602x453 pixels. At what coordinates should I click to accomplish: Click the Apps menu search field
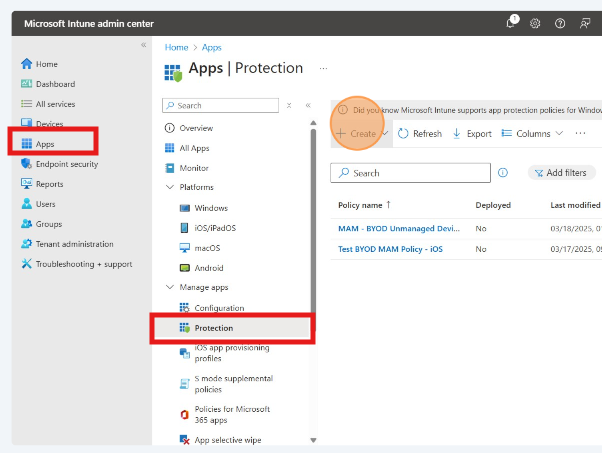[x=220, y=105]
